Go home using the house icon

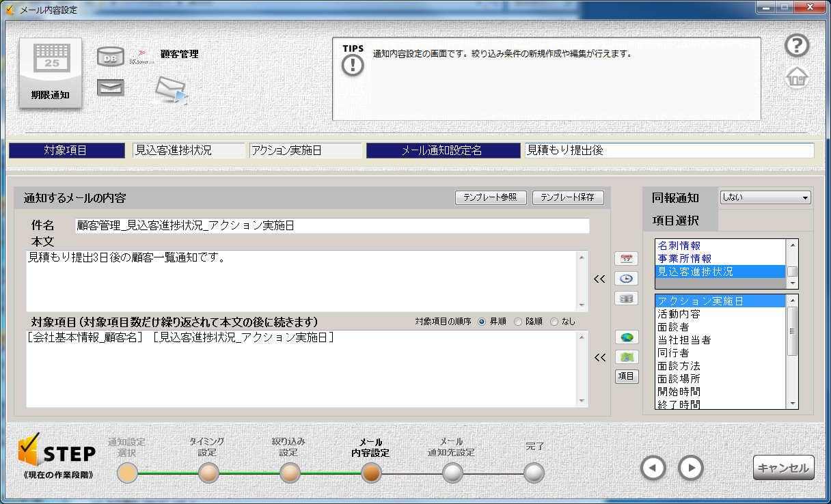click(x=797, y=77)
